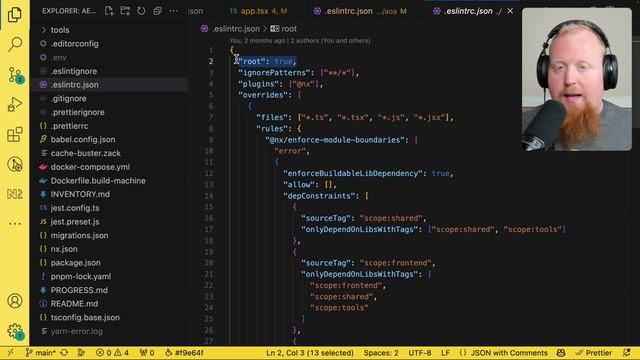The height and width of the screenshot is (360, 640).
Task: Create a new file in Explorer
Action: point(109,11)
